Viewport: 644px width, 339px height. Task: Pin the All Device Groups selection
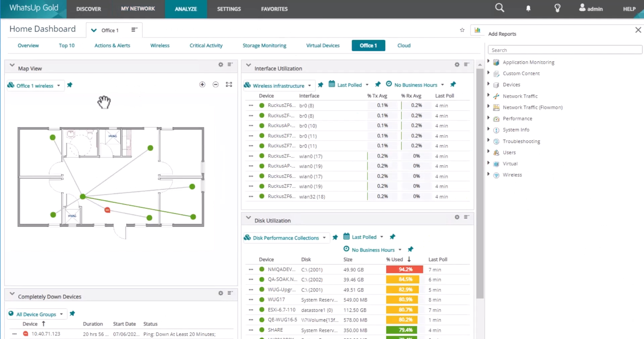coord(72,313)
